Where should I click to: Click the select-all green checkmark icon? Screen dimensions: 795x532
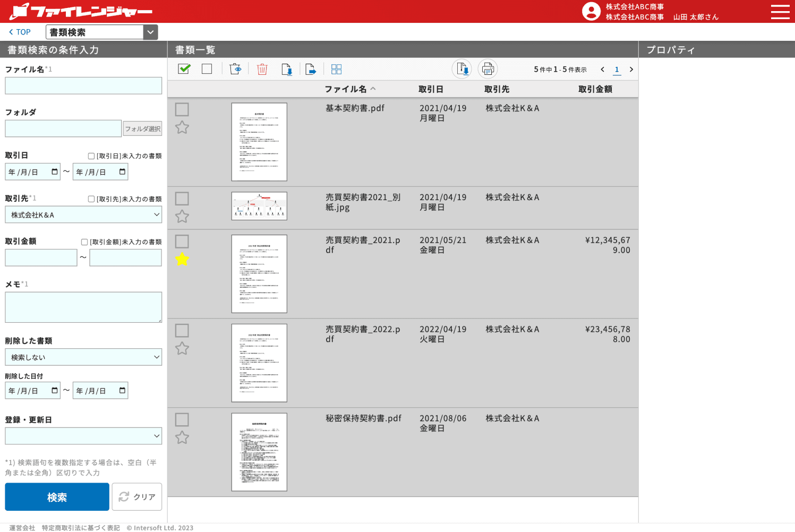coord(184,69)
